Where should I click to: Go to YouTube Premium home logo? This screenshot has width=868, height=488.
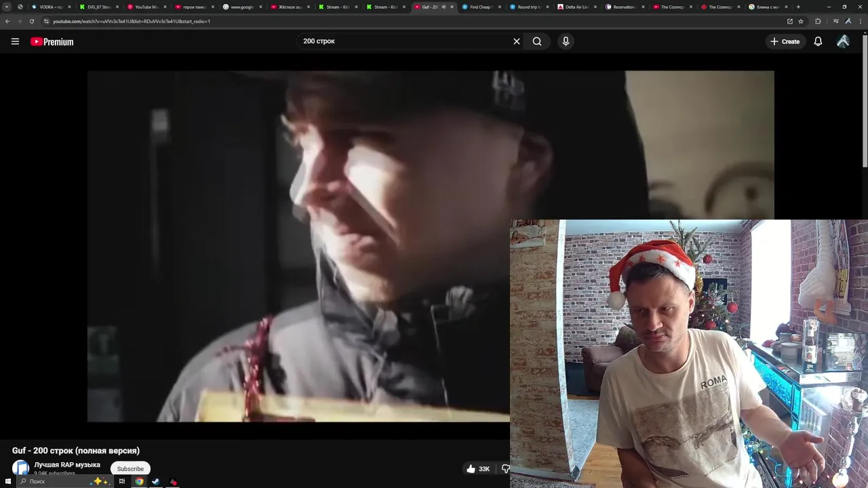pyautogui.click(x=52, y=41)
